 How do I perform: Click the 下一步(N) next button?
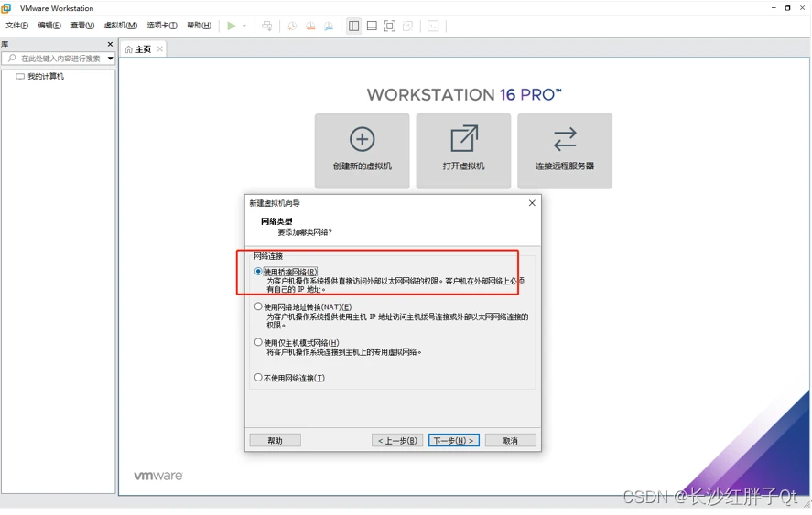point(454,441)
